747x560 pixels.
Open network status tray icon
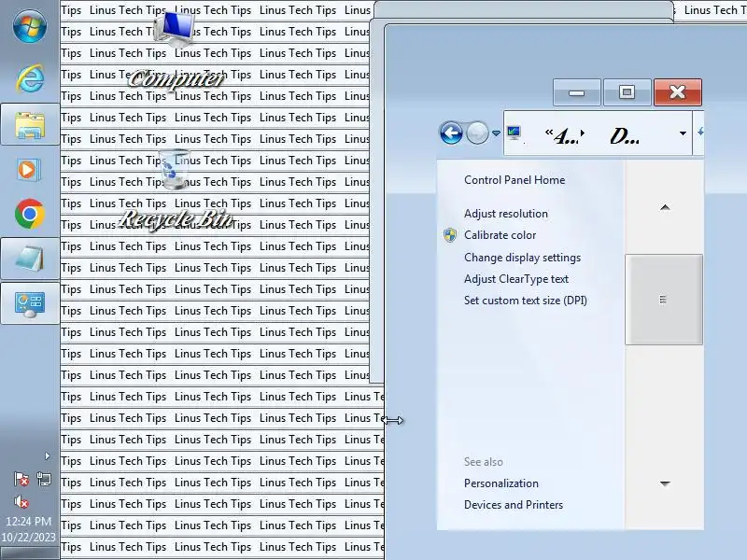[x=44, y=479]
